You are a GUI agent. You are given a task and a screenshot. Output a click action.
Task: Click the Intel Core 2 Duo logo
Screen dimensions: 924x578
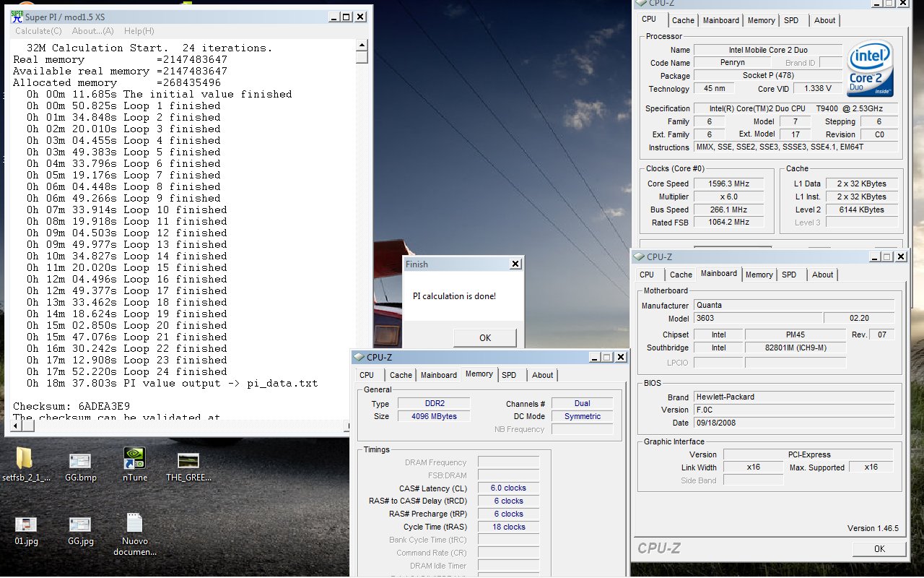[x=871, y=70]
